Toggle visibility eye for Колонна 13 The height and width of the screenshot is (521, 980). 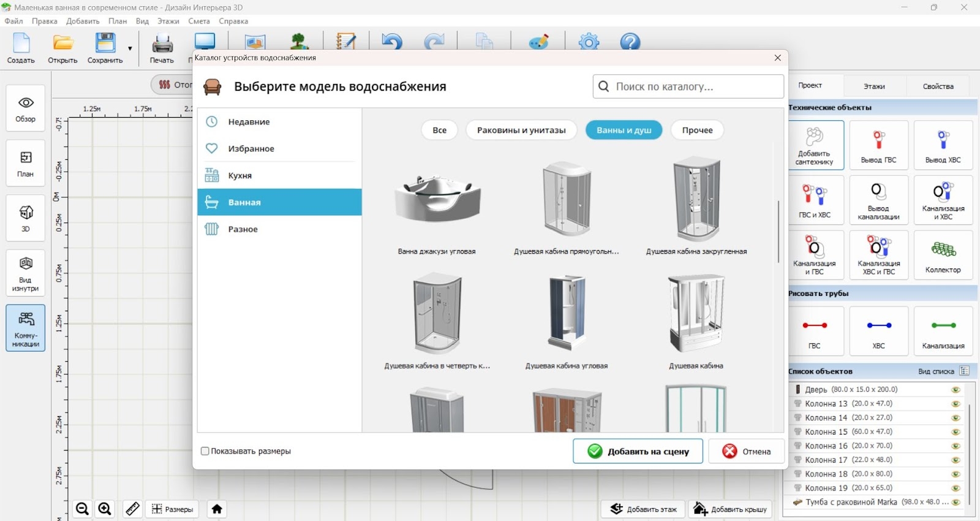click(956, 404)
